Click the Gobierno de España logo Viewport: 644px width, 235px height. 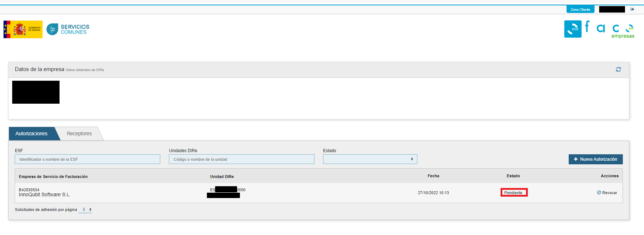pos(23,29)
